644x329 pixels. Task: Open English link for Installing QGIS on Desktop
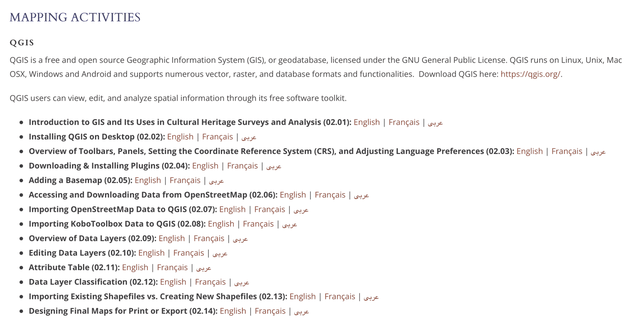(180, 137)
